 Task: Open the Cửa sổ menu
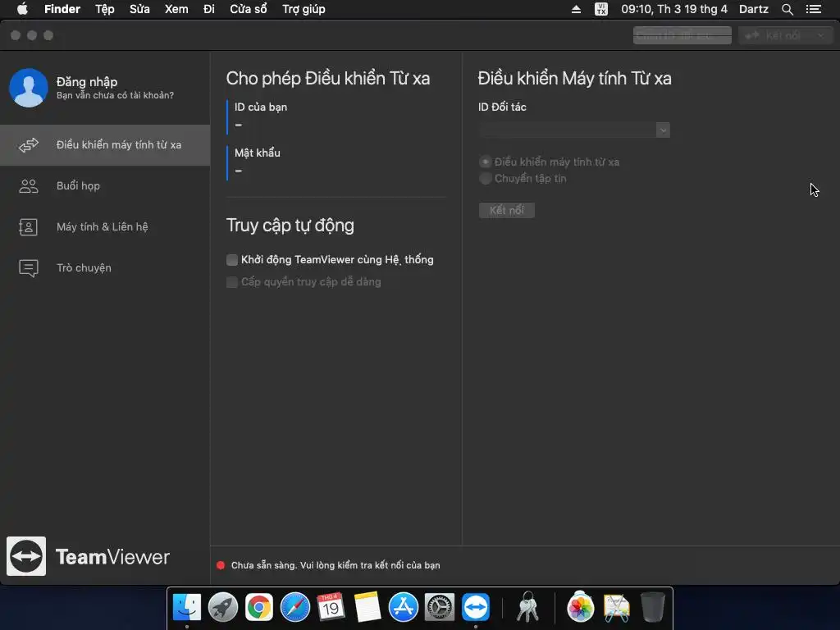[x=248, y=9]
